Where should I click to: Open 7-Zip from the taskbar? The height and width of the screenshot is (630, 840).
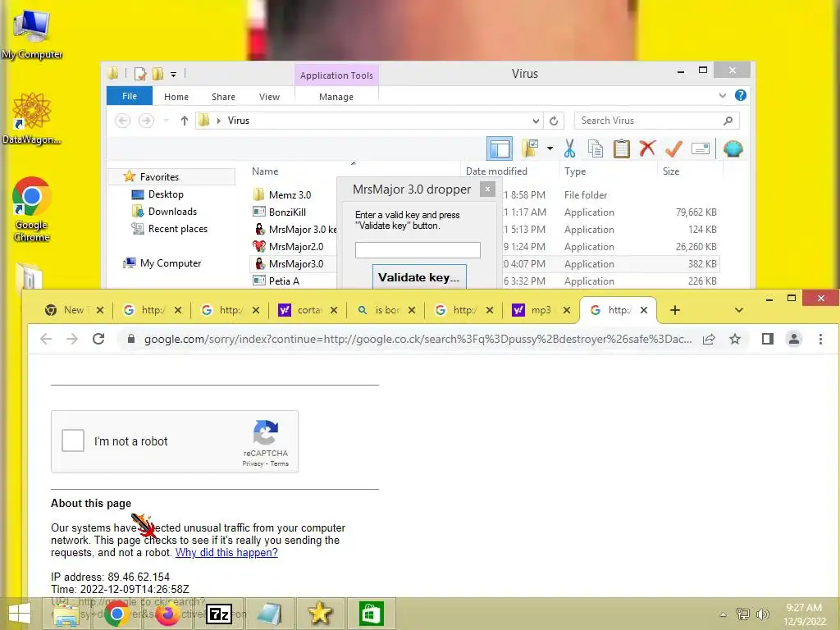click(x=220, y=614)
